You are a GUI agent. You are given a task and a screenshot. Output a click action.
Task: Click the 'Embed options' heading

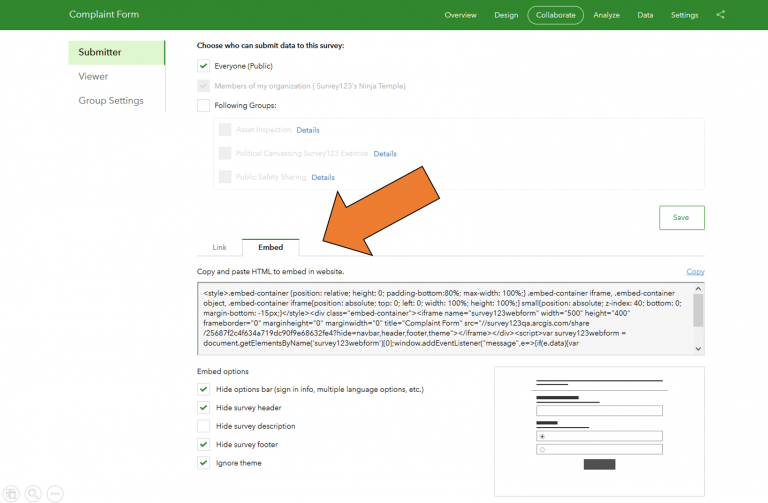pos(222,371)
